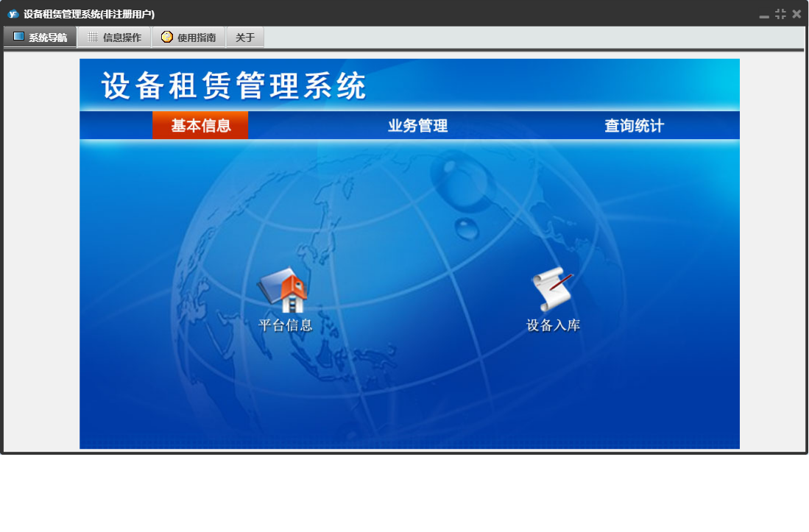Close the 设备租赁管理系统 window
809x532 pixels.
coord(796,14)
